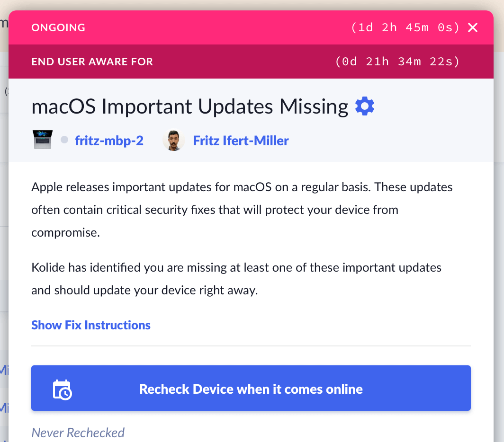
Task: Click the Never Rechecked status text
Action: [78, 433]
